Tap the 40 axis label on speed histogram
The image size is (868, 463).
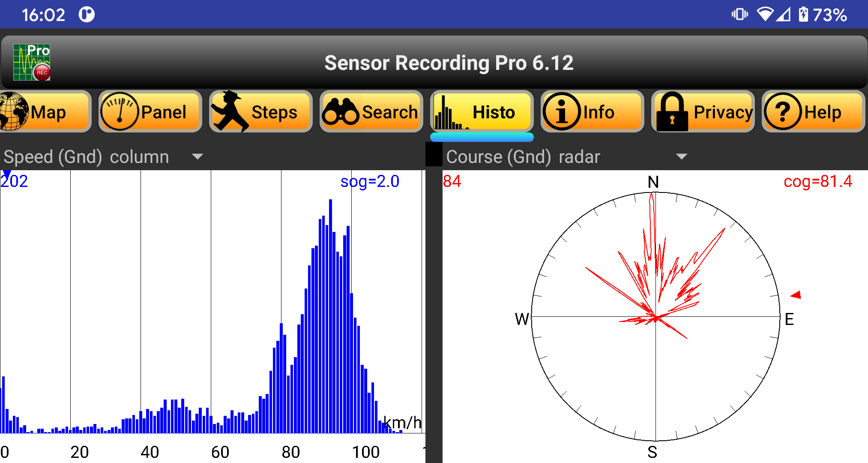click(x=150, y=452)
